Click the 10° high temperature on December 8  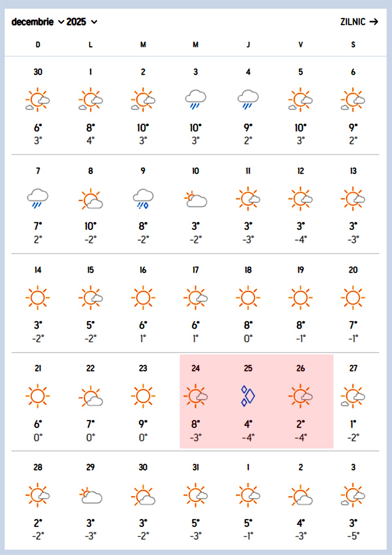tap(90, 226)
